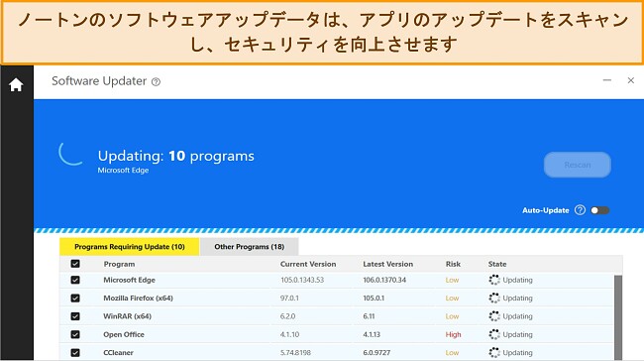Screen dimensions: 644x361
Task: Click the updating spinner for WinRAR row
Action: 494,316
